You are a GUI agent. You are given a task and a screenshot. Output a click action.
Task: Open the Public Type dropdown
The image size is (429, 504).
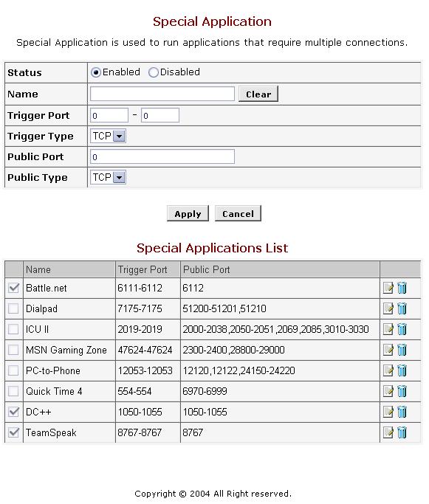(108, 177)
